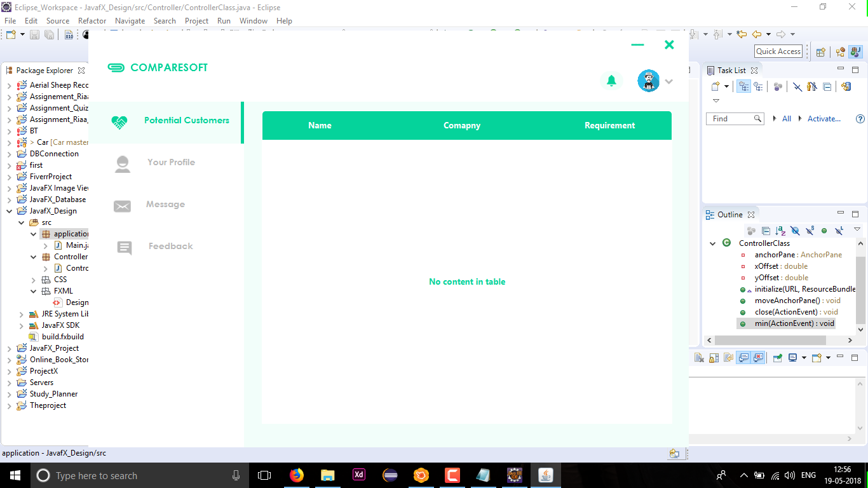Click the COMPARESOFT logo icon
The image size is (868, 488).
(x=116, y=67)
